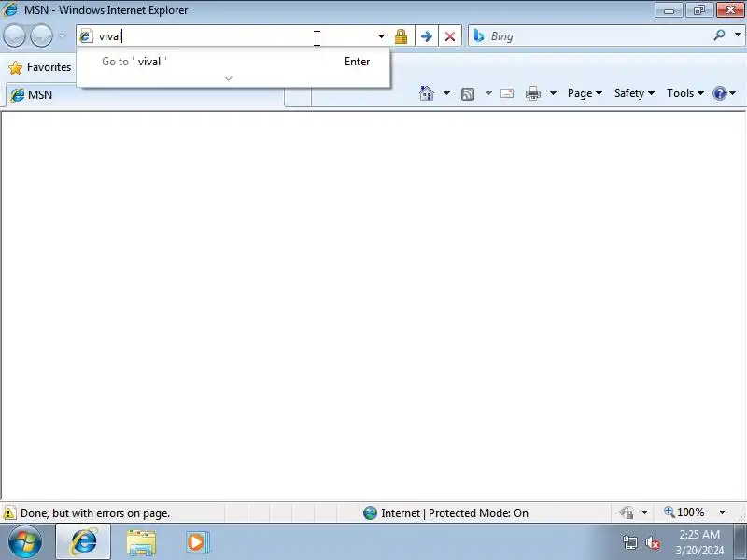Click in the address bar with 'vival'
The width and height of the screenshot is (747, 560).
pyautogui.click(x=233, y=36)
